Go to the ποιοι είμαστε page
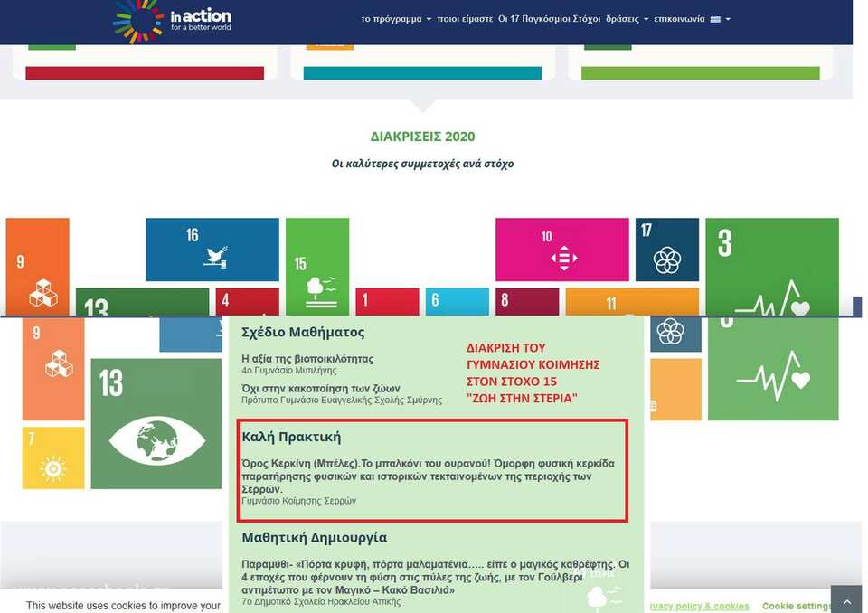The image size is (868, 613). point(465,19)
